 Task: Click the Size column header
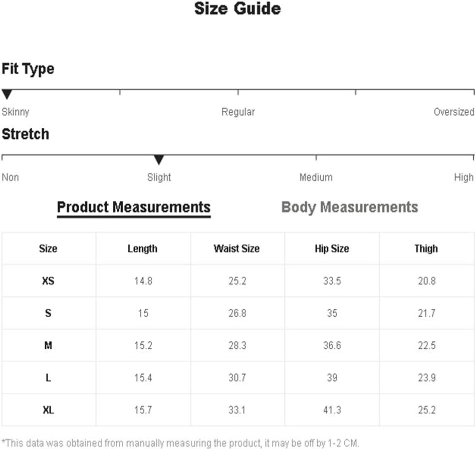click(x=48, y=249)
